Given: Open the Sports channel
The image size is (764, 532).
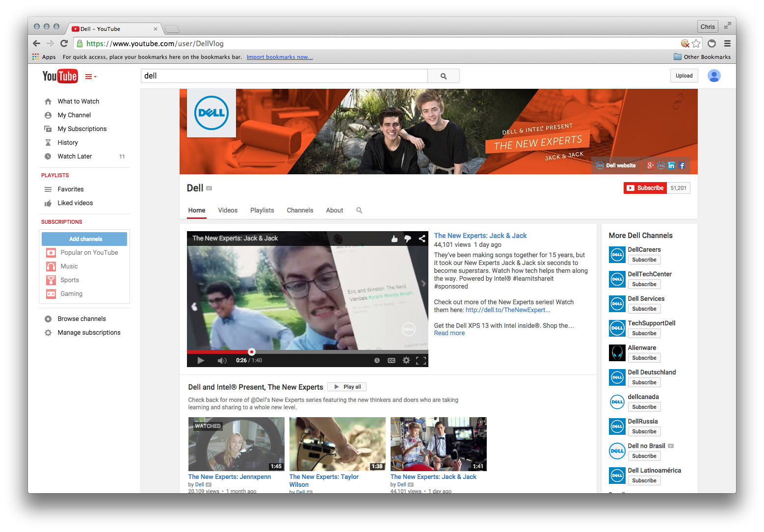Looking at the screenshot, I should click(70, 280).
